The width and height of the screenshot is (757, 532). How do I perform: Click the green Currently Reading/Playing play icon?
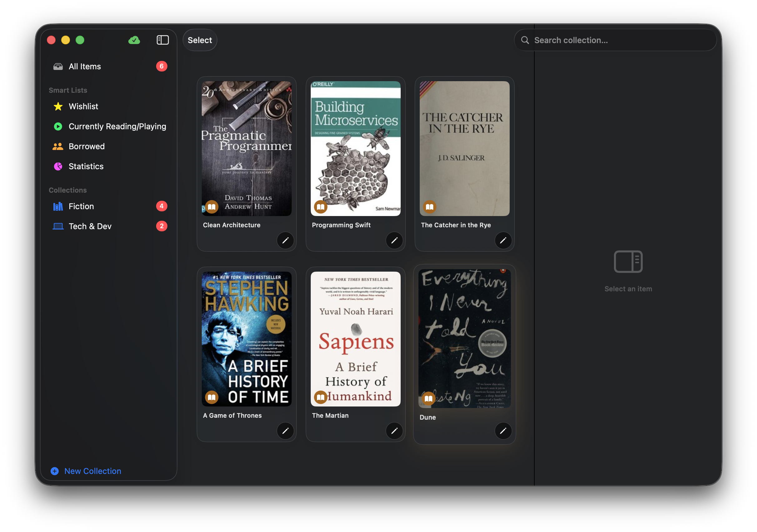pyautogui.click(x=58, y=126)
